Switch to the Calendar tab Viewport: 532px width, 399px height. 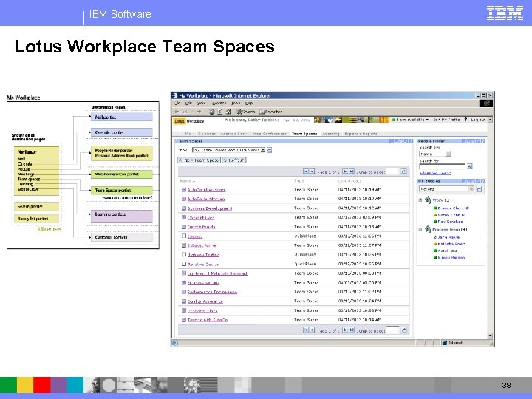tap(207, 134)
